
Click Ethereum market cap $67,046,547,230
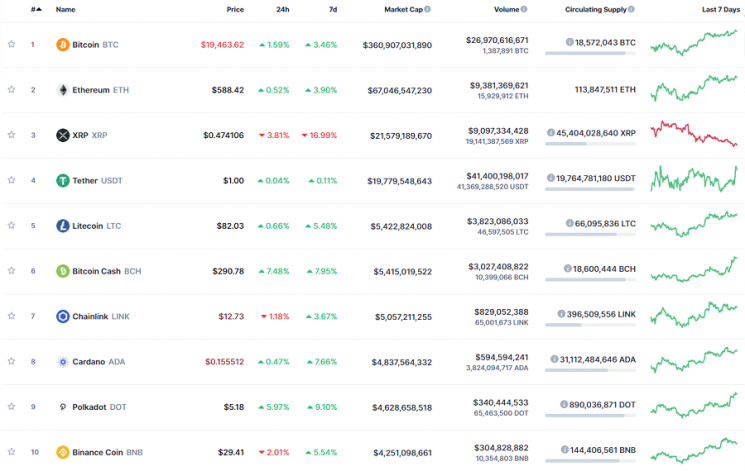click(x=400, y=90)
